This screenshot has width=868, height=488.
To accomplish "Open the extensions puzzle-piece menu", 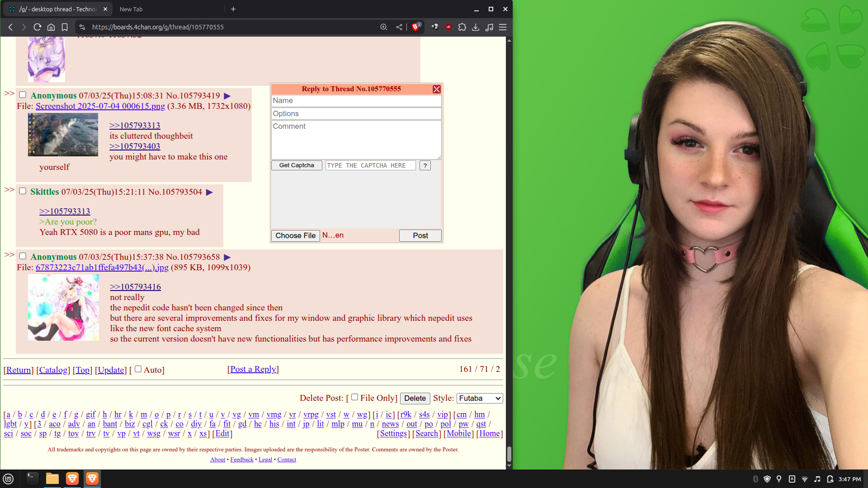I will (x=462, y=27).
